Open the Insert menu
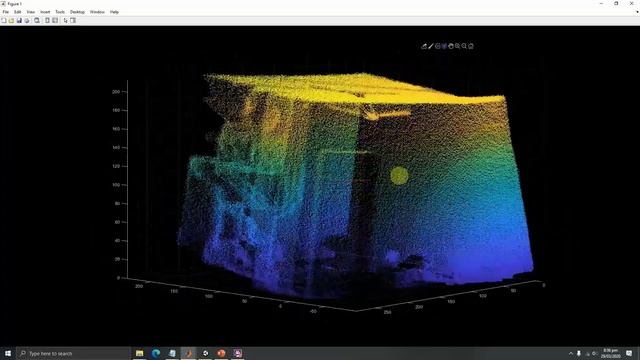The image size is (640, 360). click(45, 12)
